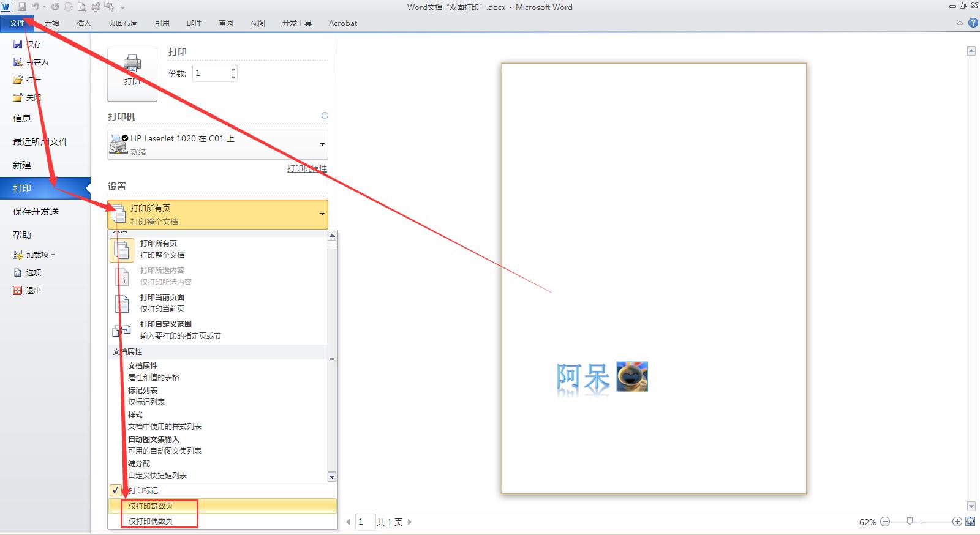Click the 份数 copies input field
The height and width of the screenshot is (535, 980).
(x=211, y=73)
